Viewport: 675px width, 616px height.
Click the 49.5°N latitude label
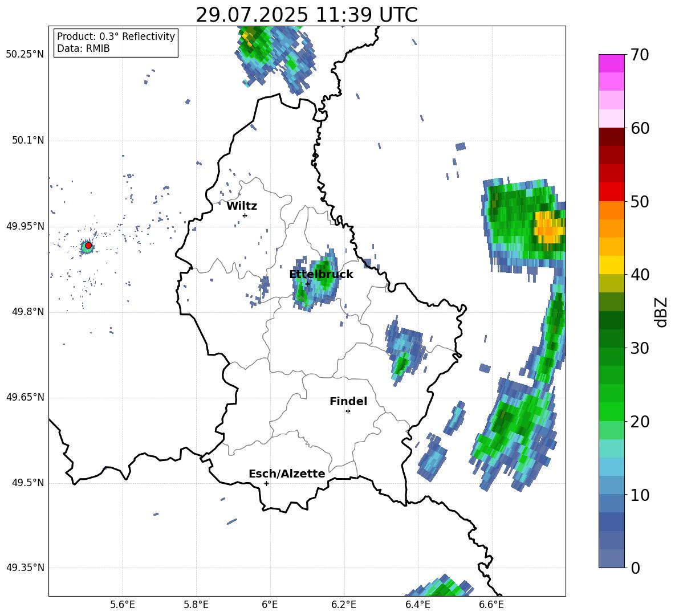click(28, 483)
